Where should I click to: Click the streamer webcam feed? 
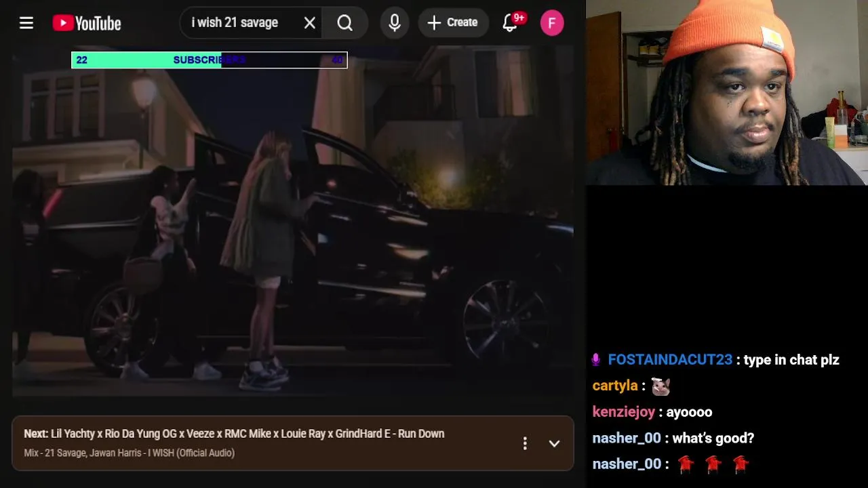click(x=727, y=92)
